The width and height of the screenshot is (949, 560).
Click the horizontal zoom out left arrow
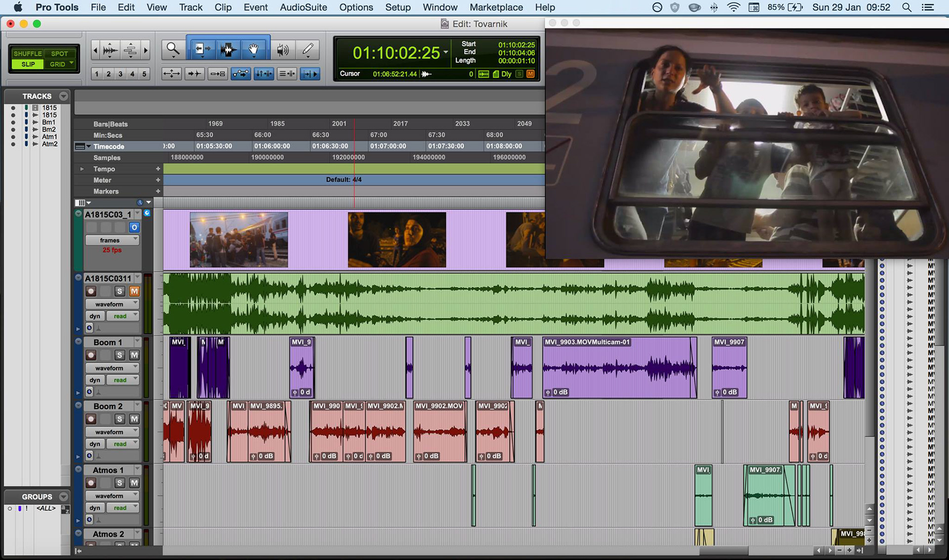[x=95, y=50]
